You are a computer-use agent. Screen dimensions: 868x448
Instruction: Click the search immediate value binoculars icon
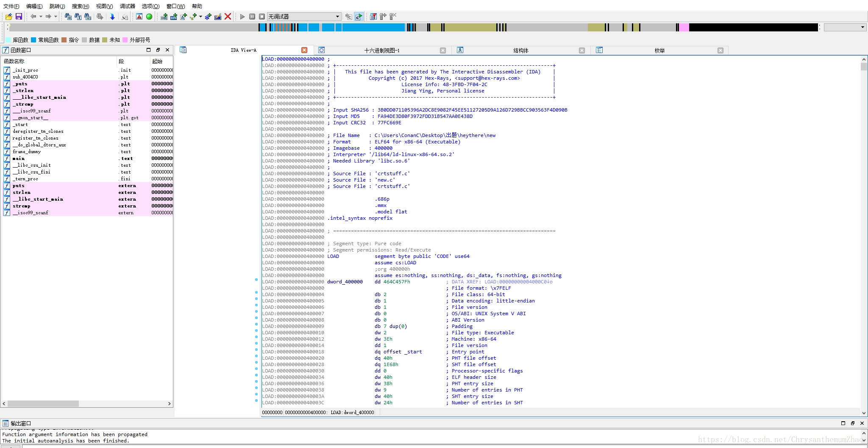tap(68, 17)
